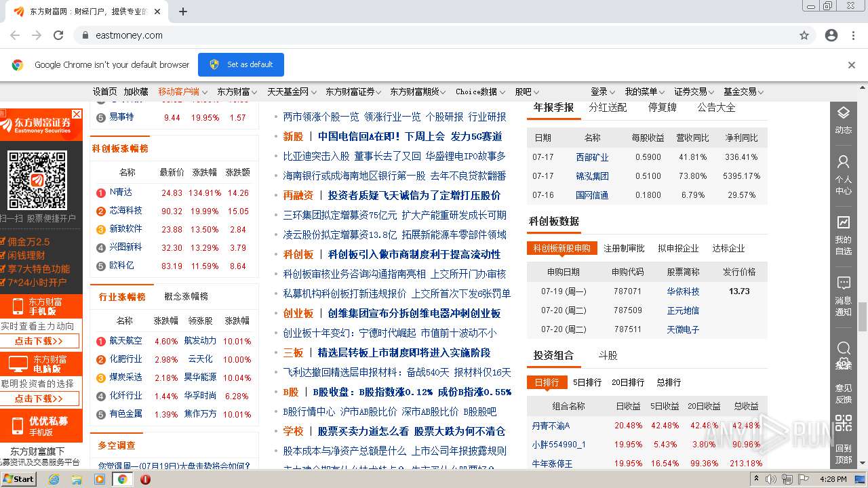The width and height of the screenshot is (868, 488).
Task: Click the phone icon beside 东方财富手机版
Action: point(16,306)
